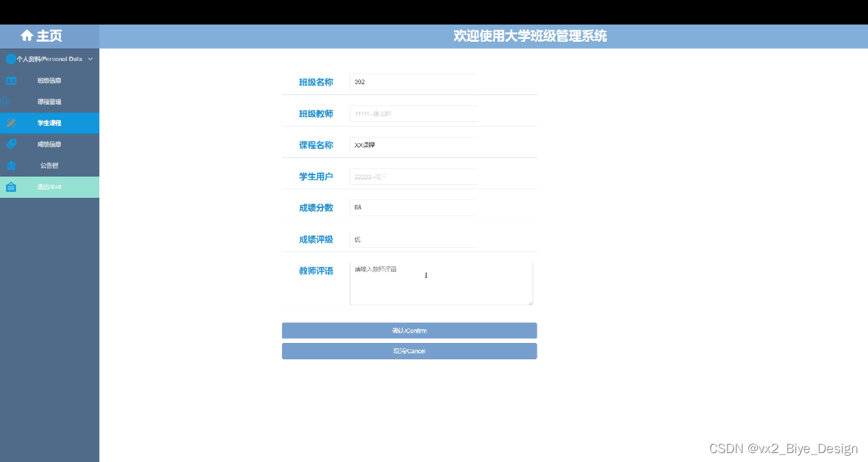This screenshot has width=868, height=462.
Task: Click the 成绩评级 label
Action: (316, 240)
